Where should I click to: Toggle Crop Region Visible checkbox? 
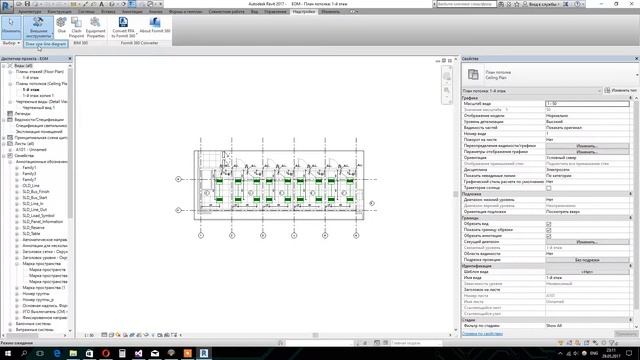(x=549, y=230)
